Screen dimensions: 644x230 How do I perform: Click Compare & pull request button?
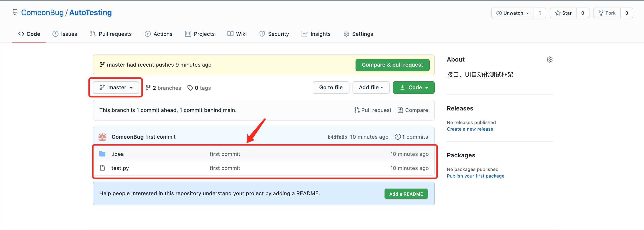(392, 65)
